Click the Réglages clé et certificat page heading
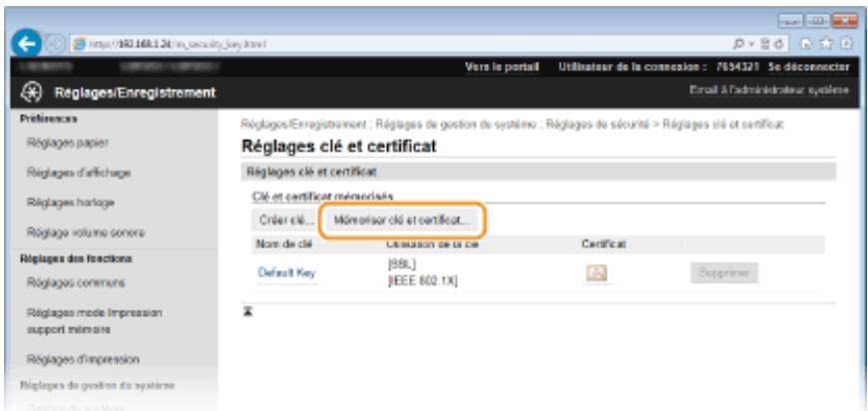 (339, 147)
